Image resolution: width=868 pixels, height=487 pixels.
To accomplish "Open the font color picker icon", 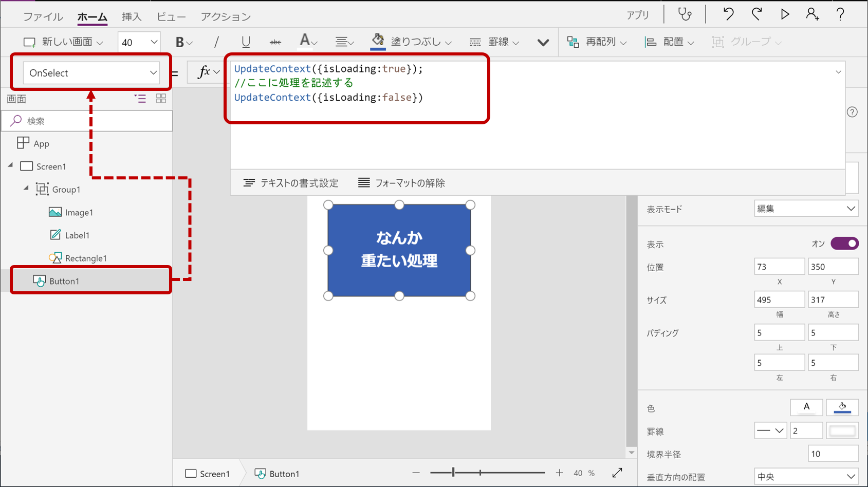I will pyautogui.click(x=305, y=42).
